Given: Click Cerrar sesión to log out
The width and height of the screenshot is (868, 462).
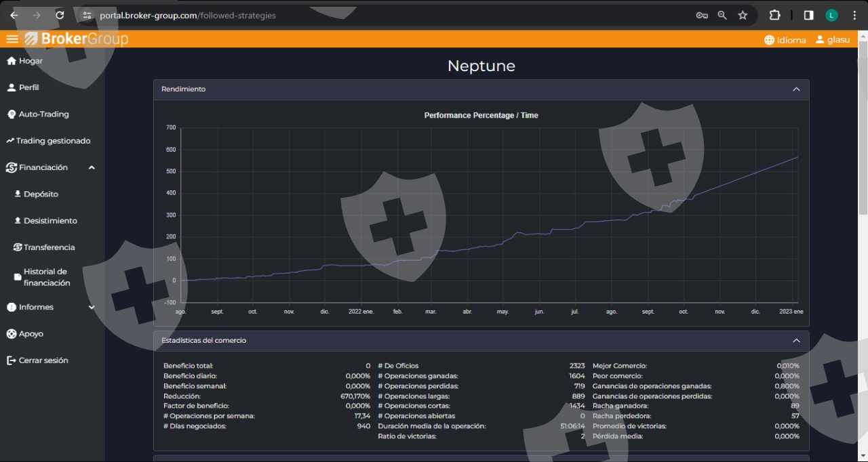Looking at the screenshot, I should click(x=43, y=360).
